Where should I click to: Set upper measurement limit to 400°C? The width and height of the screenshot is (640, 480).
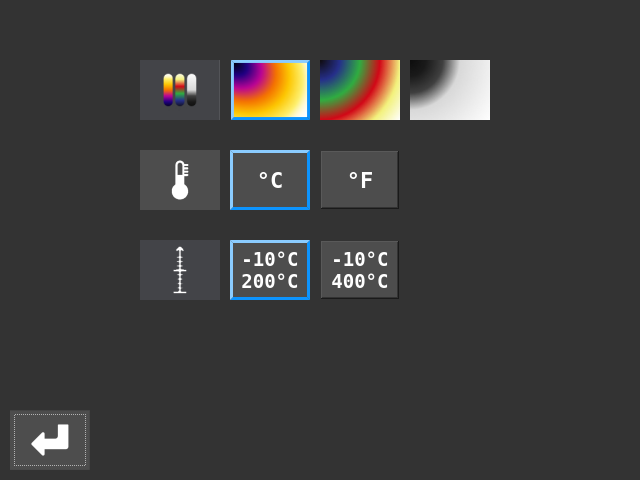pos(360,270)
